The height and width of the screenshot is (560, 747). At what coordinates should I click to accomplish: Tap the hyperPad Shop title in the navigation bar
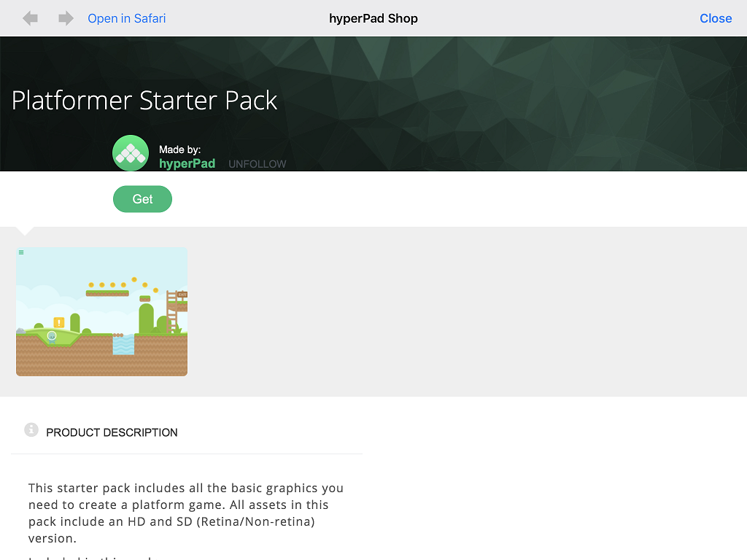click(x=373, y=18)
